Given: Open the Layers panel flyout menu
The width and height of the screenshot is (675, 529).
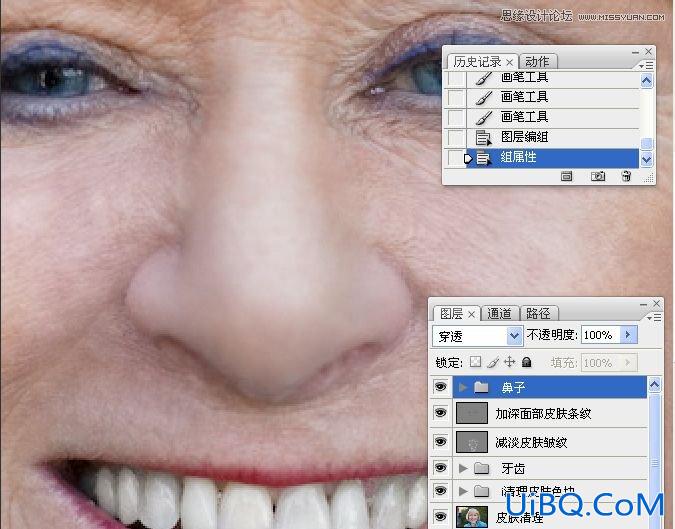Looking at the screenshot, I should pyautogui.click(x=654, y=318).
